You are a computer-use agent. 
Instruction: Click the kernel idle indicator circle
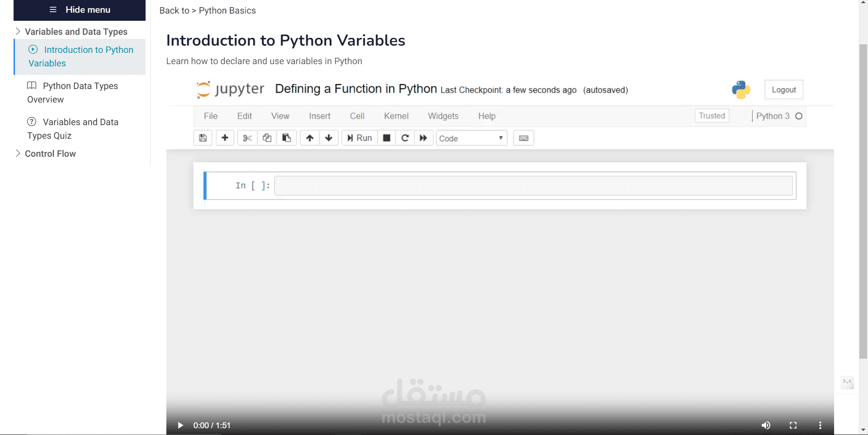(799, 116)
